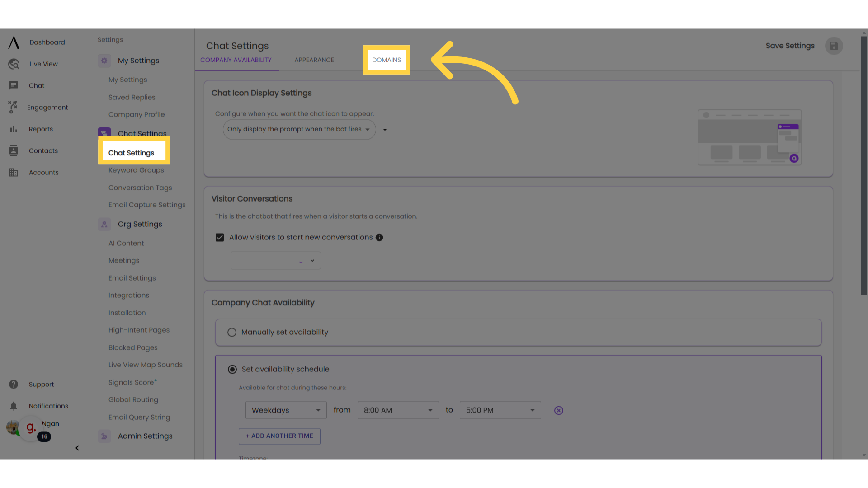
Task: Click the Dashboard navigation icon
Action: (14, 42)
